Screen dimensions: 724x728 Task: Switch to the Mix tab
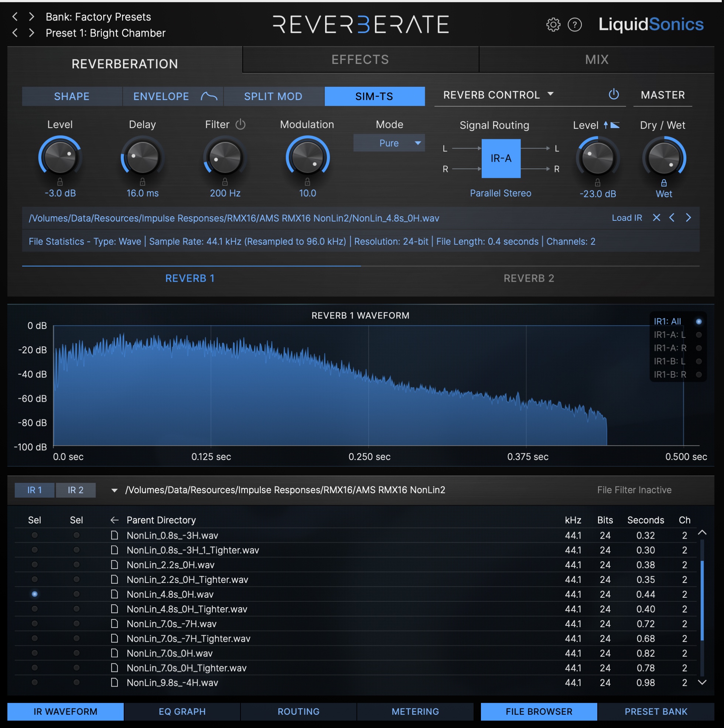pyautogui.click(x=597, y=59)
